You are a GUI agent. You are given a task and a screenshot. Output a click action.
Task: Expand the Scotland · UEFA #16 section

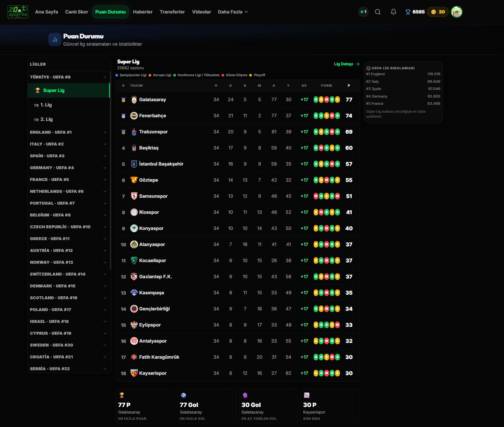69,298
